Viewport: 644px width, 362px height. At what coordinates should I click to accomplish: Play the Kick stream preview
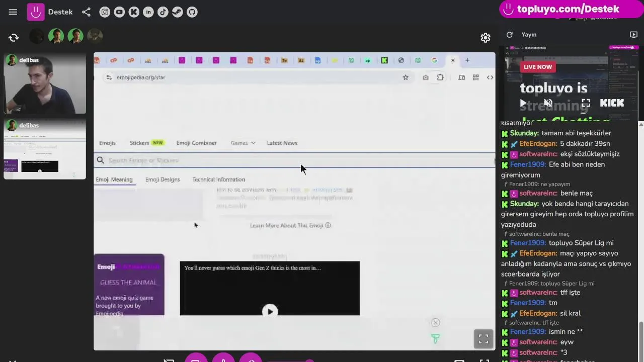pos(523,103)
